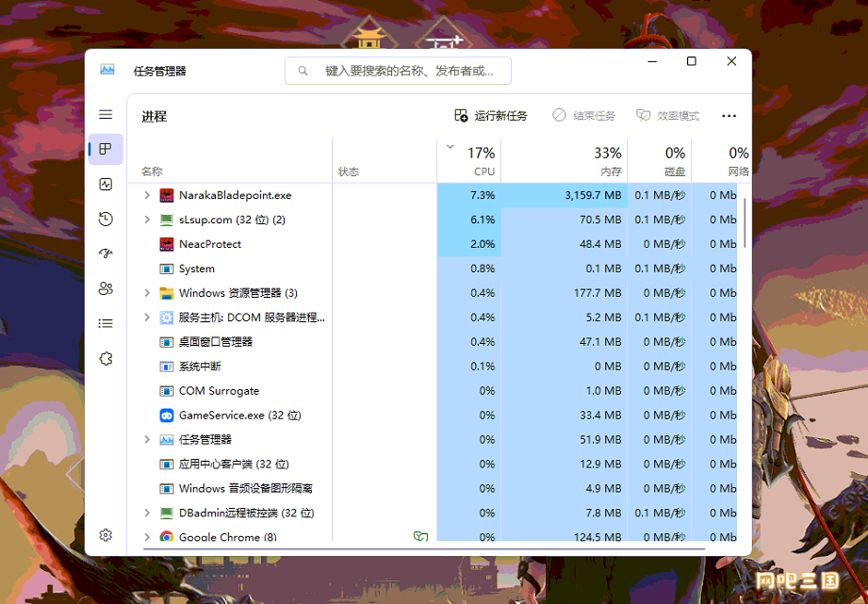
Task: Click the 2.0% CPU cell for NeacProtect
Action: [x=469, y=244]
